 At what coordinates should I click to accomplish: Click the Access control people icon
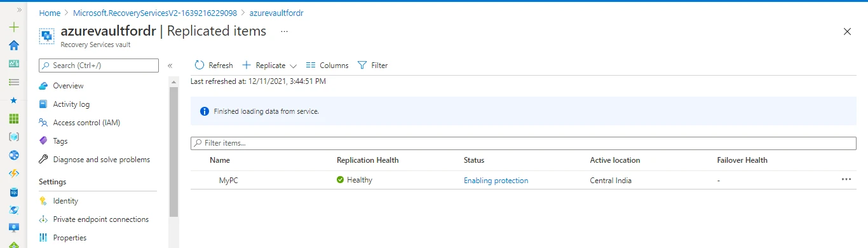pos(43,123)
